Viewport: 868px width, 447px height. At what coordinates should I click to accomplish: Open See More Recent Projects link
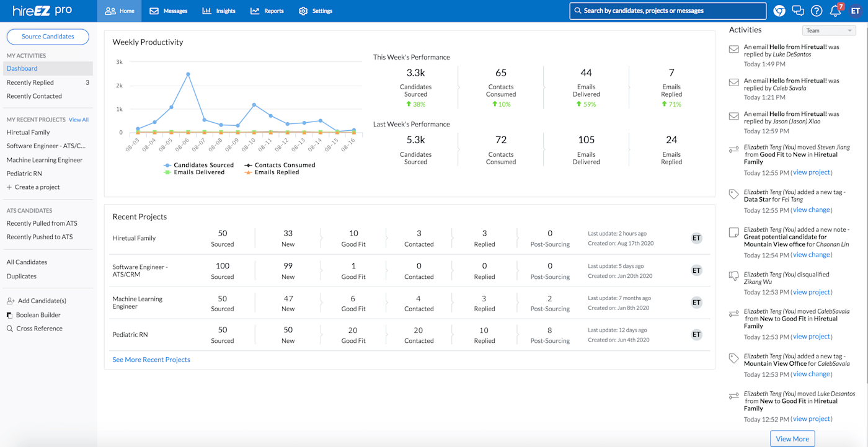(151, 360)
